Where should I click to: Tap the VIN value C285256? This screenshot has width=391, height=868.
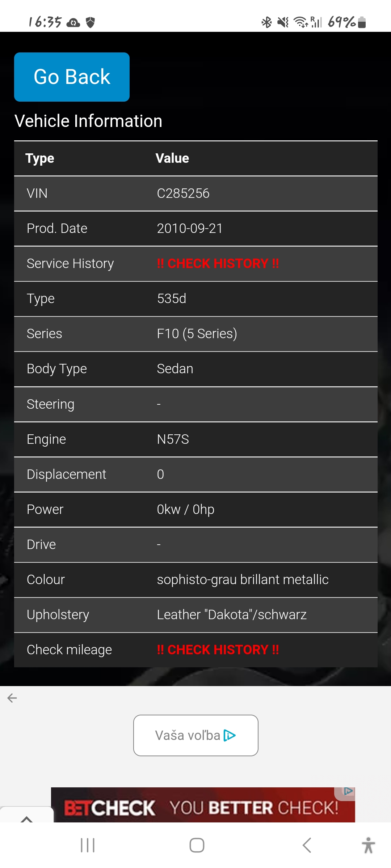(183, 193)
